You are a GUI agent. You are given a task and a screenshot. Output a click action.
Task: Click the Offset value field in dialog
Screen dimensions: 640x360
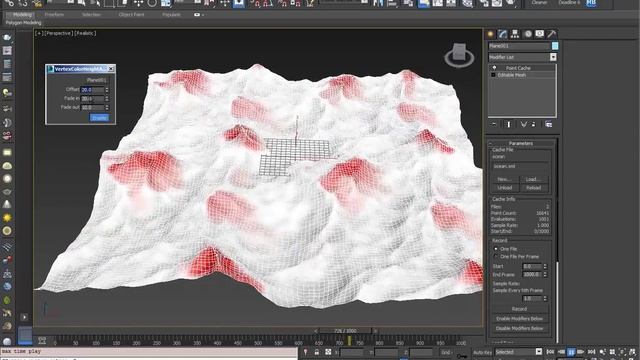[93, 90]
